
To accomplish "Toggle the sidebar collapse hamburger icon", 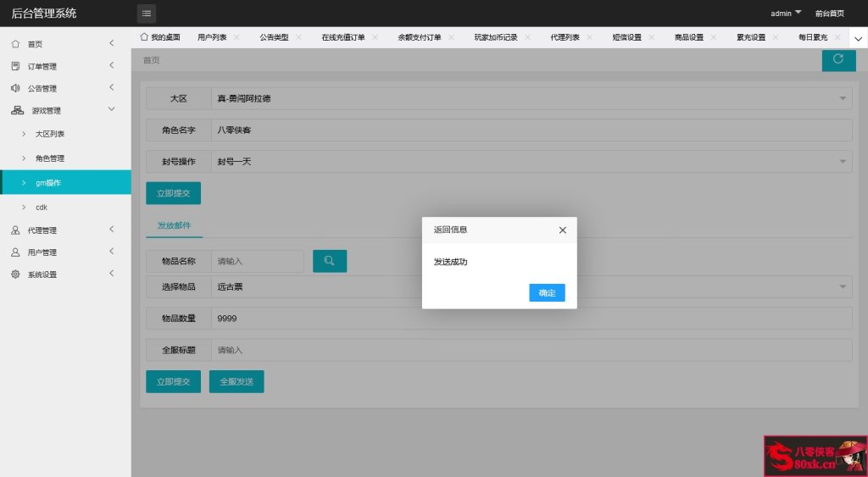I will coord(146,14).
